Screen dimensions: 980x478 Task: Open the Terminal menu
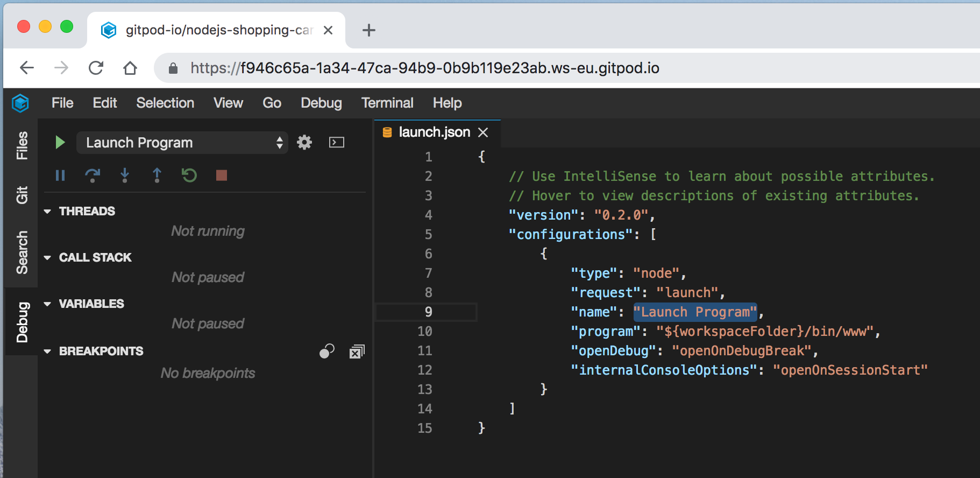(x=387, y=103)
